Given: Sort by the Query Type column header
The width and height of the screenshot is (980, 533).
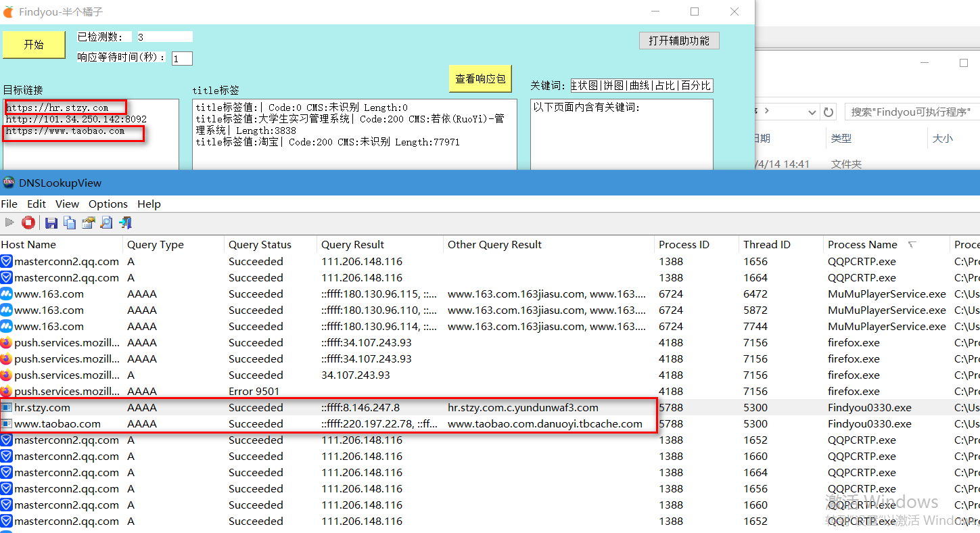Looking at the screenshot, I should point(173,245).
